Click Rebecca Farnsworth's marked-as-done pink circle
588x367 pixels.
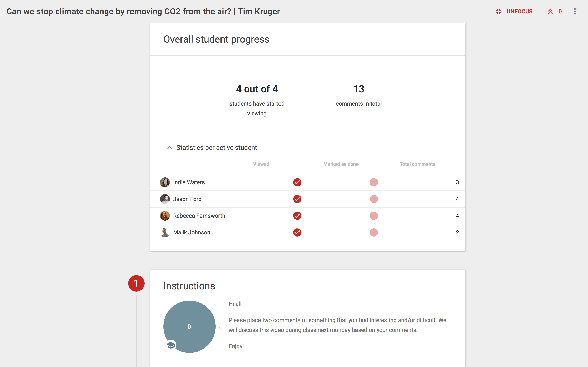coord(374,216)
